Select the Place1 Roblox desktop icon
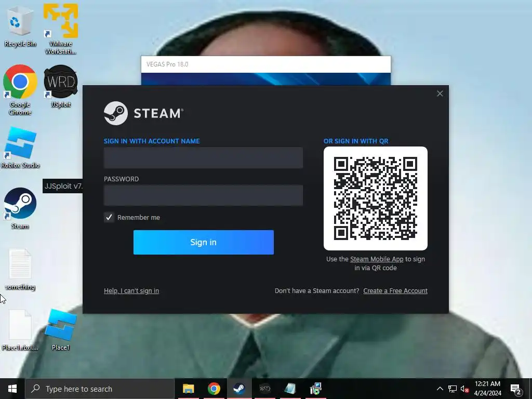The image size is (532, 399). coord(60,330)
